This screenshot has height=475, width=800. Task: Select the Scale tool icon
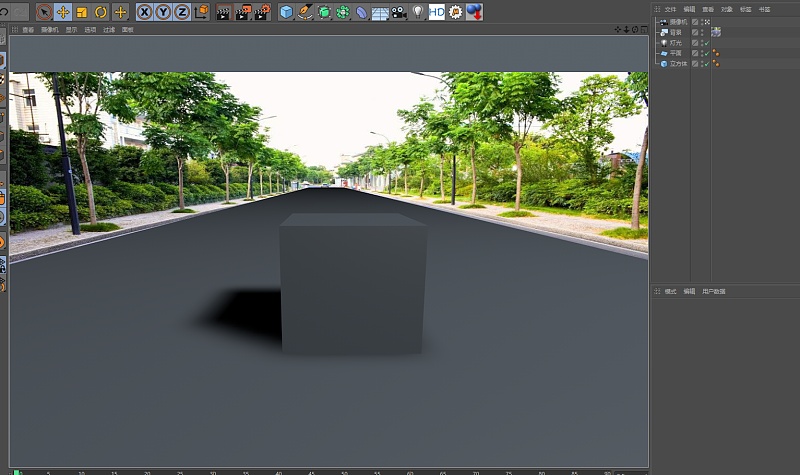(82, 12)
